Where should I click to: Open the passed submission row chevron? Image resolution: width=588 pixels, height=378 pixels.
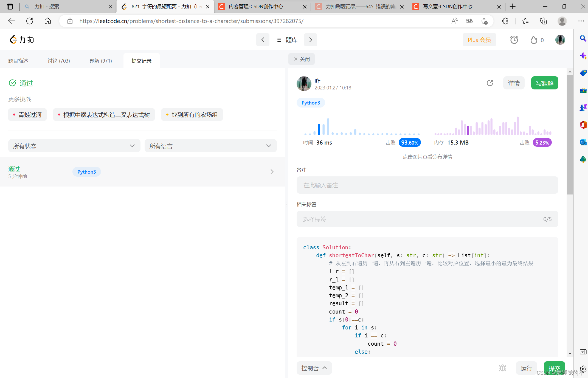pos(272,172)
